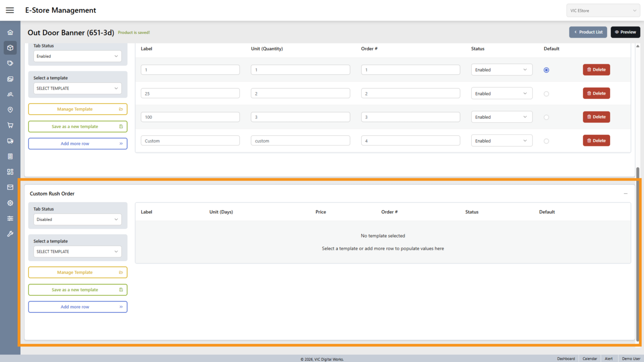Screen dimensions: 644x362
Task: Select default radio for row labeled 100
Action: click(546, 117)
